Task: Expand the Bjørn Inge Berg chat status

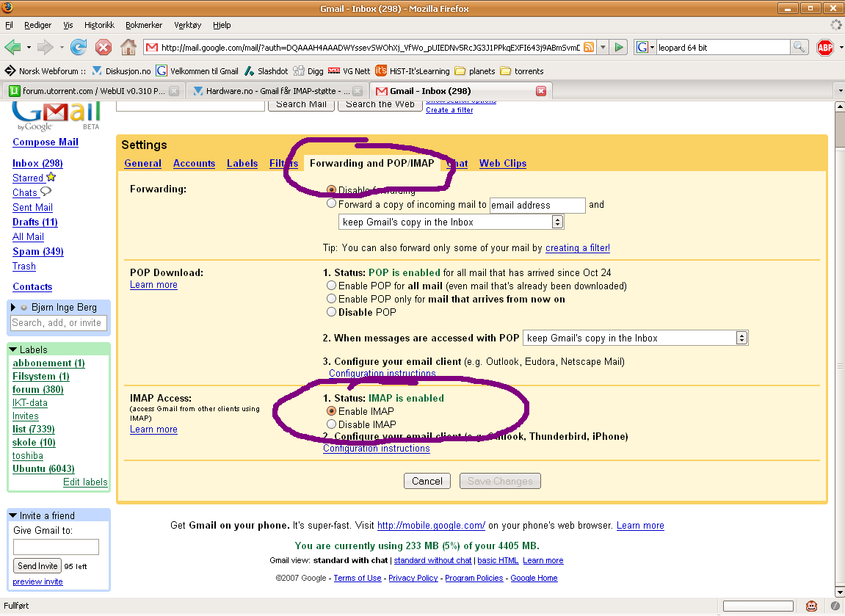Action: click(x=13, y=307)
